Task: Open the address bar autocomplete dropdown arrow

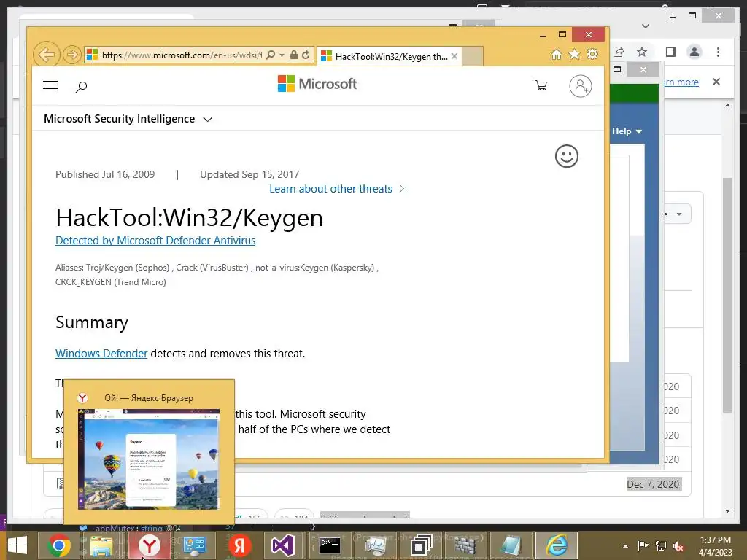Action: pos(282,55)
